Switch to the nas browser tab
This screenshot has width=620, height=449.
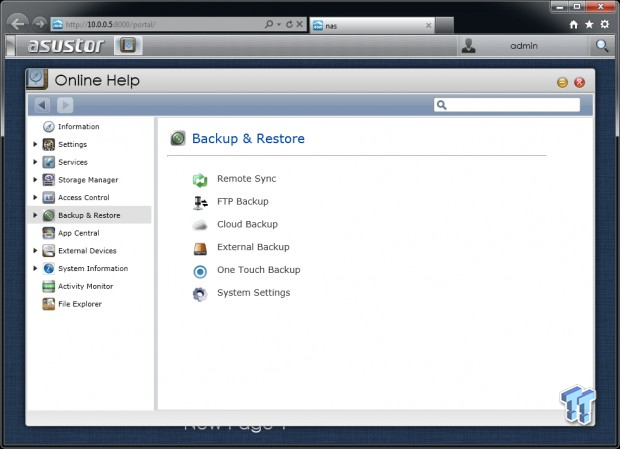[x=372, y=26]
